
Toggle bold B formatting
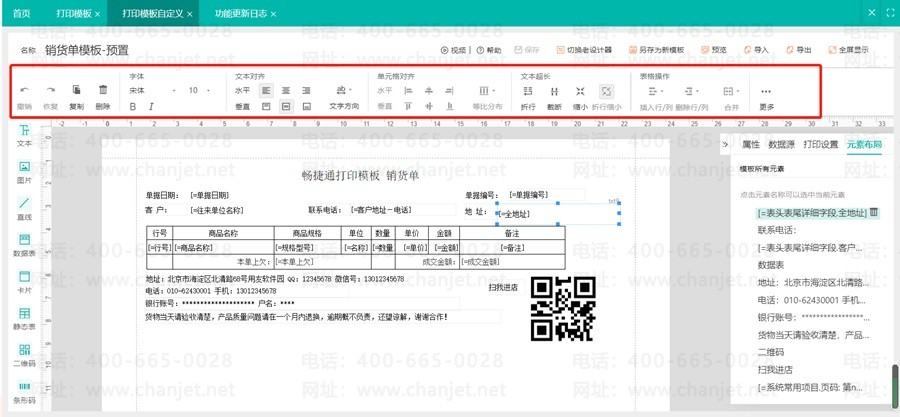click(133, 106)
